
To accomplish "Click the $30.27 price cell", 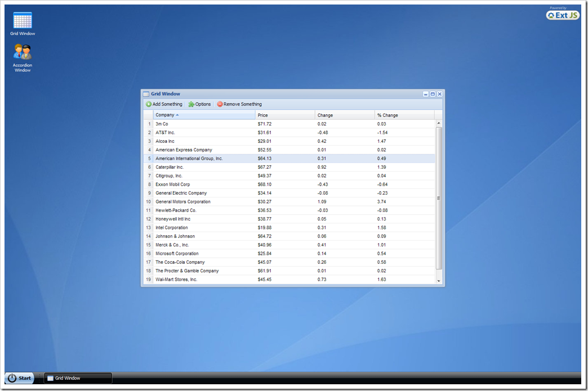I will coord(285,201).
